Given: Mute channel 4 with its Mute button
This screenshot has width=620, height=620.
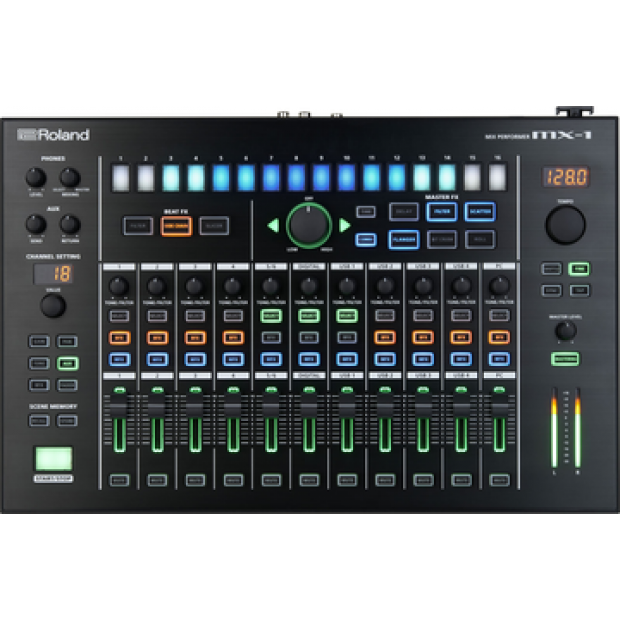Looking at the screenshot, I should click(233, 480).
